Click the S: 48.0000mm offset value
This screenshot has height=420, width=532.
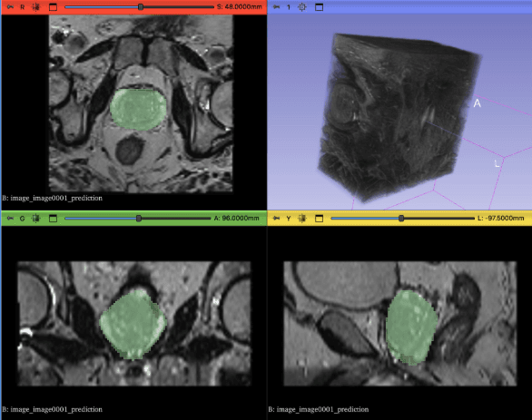click(x=240, y=6)
